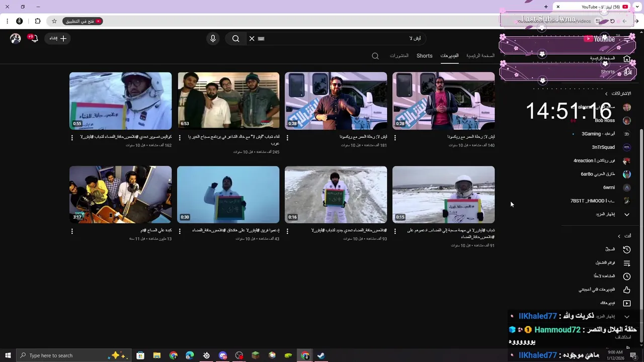
Task: Open options menu for 91 ألف views video
Action: click(395, 231)
